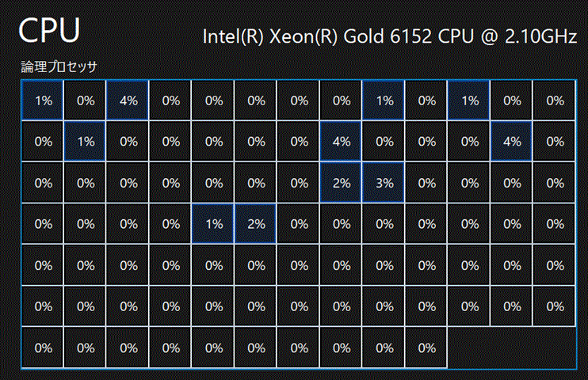This screenshot has height=380, width=588.
Task: Select the processor cell showing 3%
Action: (384, 182)
